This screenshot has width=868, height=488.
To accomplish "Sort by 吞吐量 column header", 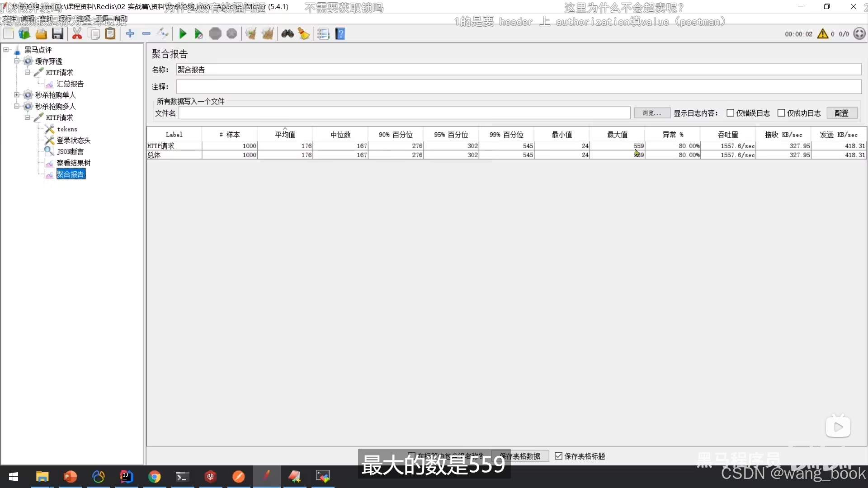I will tap(728, 134).
